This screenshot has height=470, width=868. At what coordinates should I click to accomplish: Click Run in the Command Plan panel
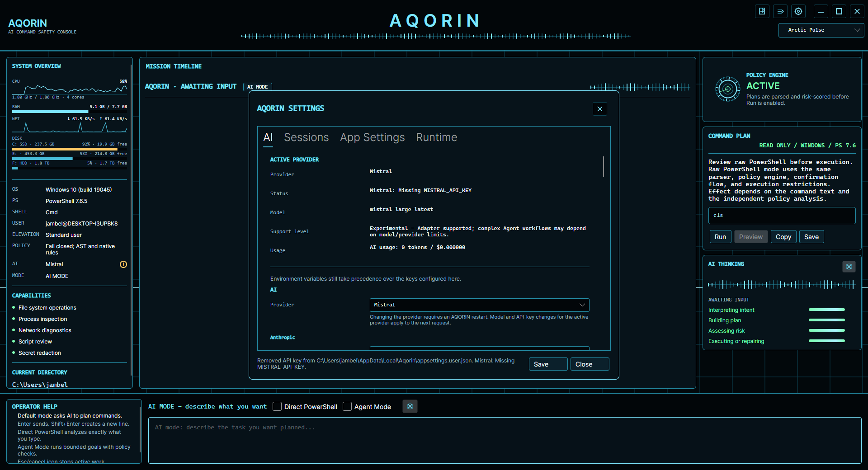[721, 237]
